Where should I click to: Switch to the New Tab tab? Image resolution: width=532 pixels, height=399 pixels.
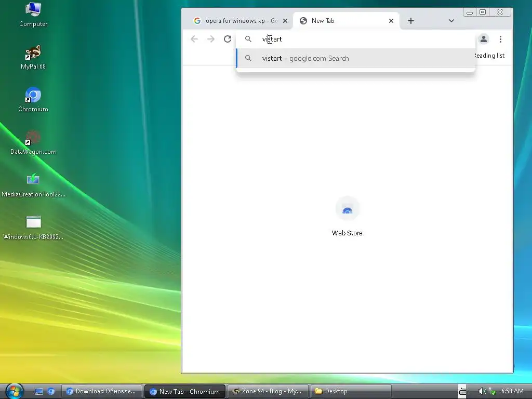point(346,21)
